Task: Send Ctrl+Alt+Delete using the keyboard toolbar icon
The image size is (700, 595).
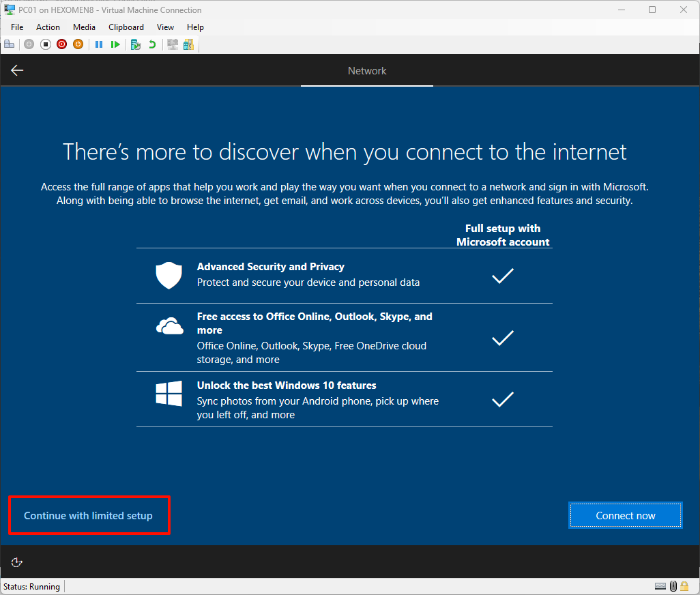Action: pos(10,44)
